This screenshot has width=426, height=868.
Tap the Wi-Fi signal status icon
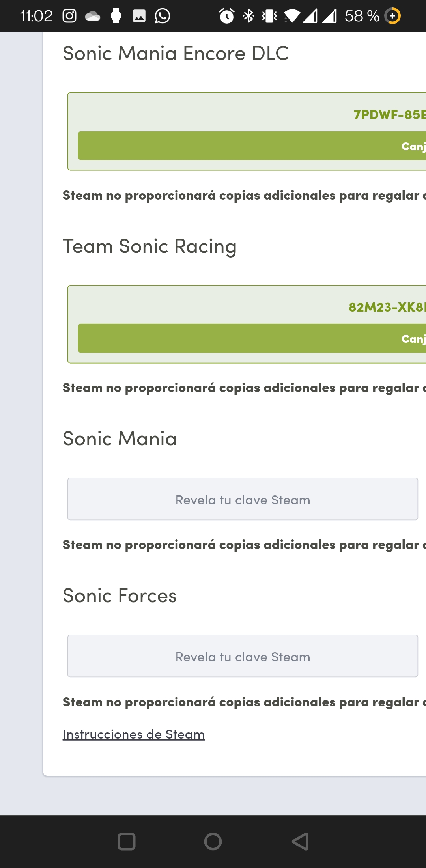(292, 16)
